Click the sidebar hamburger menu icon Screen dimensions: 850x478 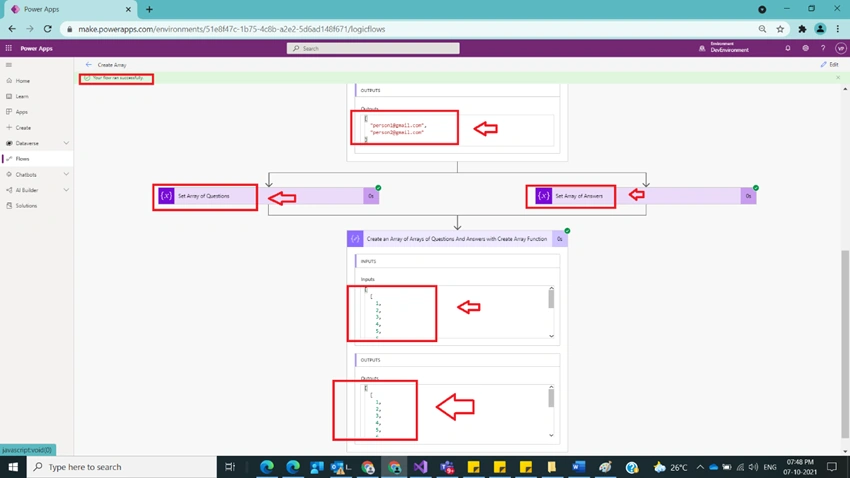pyautogui.click(x=9, y=64)
